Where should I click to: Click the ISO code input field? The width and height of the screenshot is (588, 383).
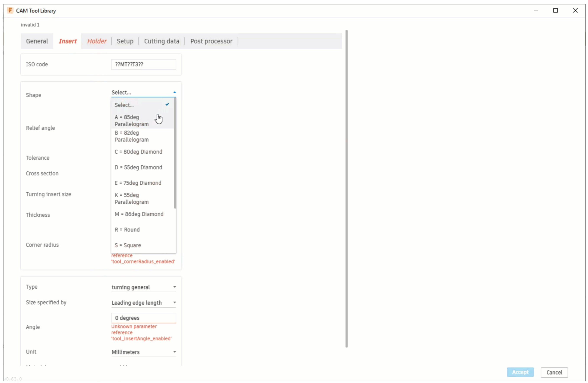143,64
